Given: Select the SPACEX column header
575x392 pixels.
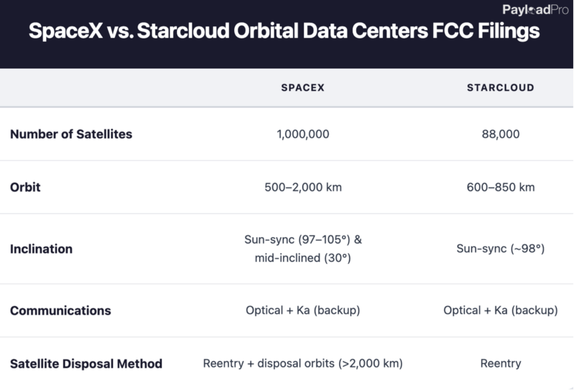Looking at the screenshot, I should coord(303,88).
